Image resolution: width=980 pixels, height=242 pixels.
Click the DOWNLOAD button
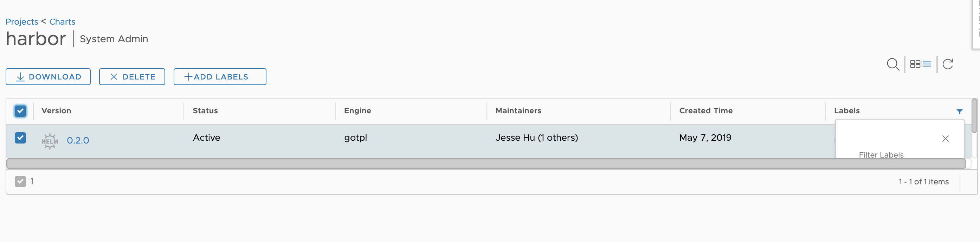pos(48,76)
